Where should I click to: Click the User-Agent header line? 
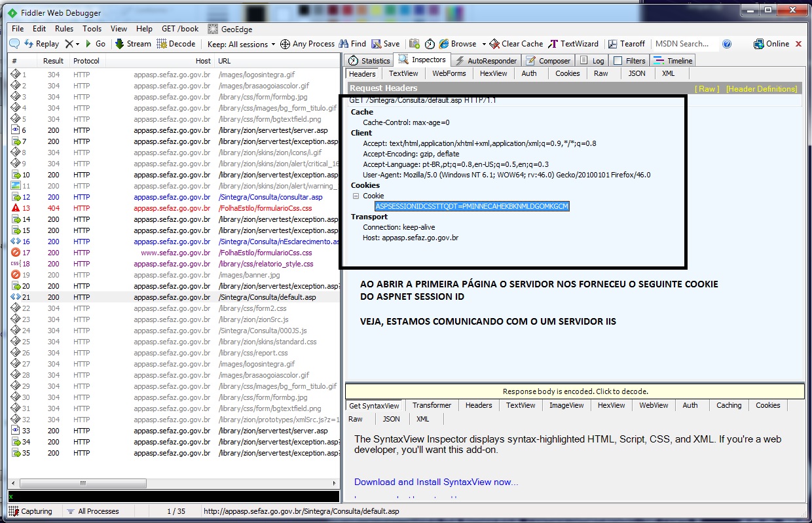(x=507, y=175)
